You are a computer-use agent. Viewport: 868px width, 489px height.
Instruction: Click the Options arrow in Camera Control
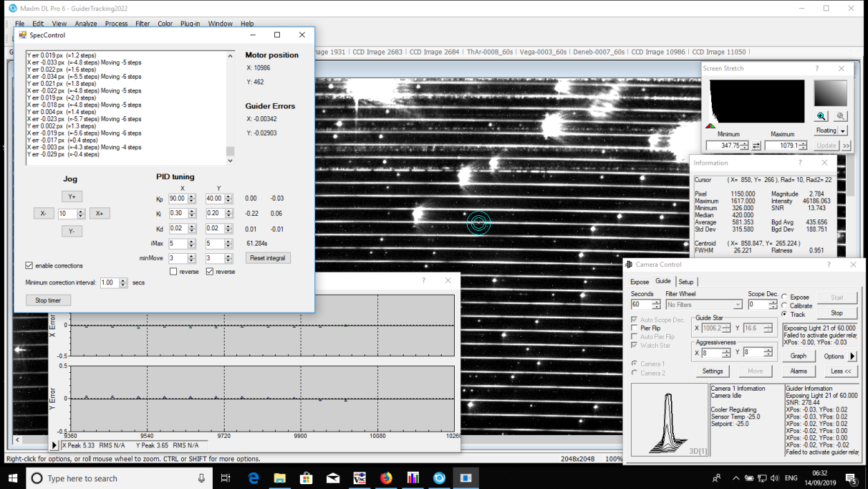[852, 356]
